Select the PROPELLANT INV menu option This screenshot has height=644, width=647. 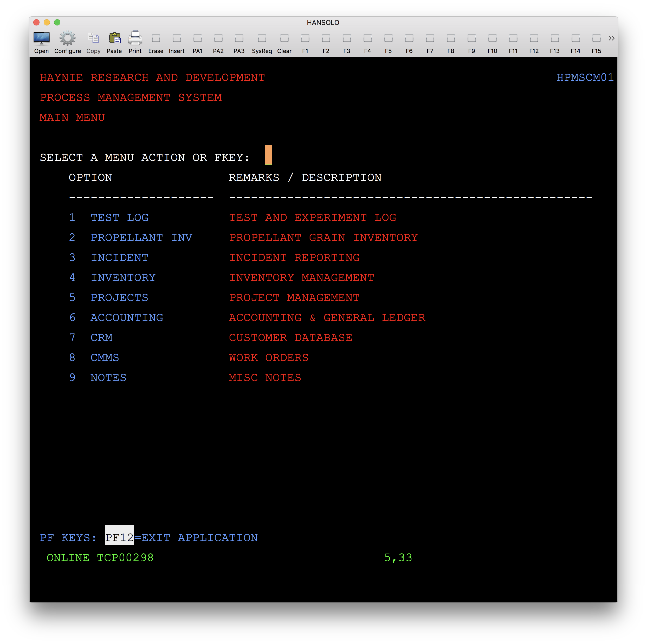tap(141, 238)
